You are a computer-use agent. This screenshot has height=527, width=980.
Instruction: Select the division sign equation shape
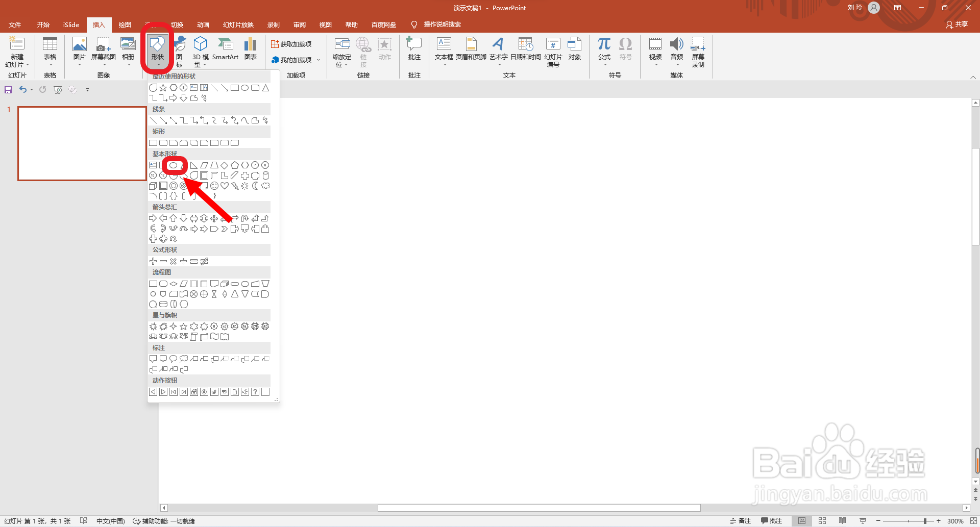point(184,261)
